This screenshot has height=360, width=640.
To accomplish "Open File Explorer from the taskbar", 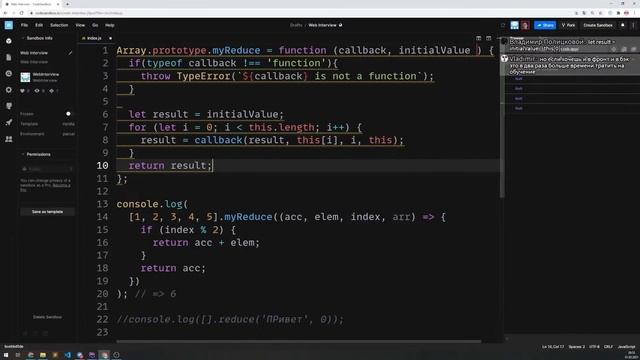I will point(42,355).
